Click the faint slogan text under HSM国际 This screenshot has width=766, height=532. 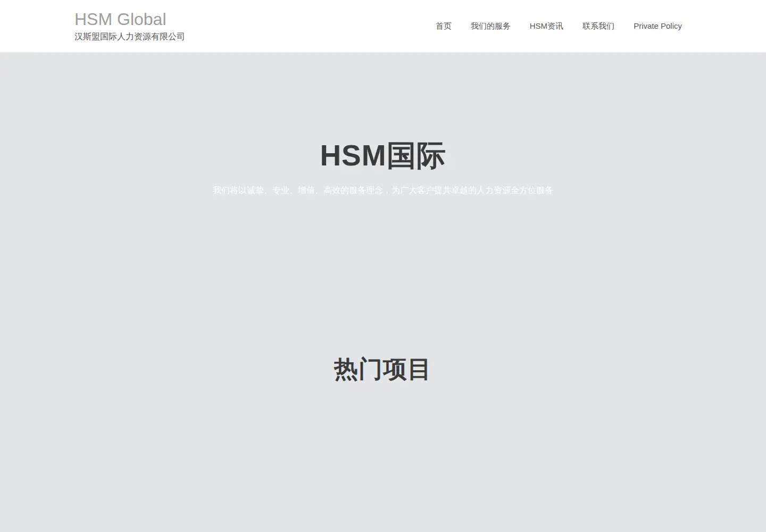coord(383,190)
